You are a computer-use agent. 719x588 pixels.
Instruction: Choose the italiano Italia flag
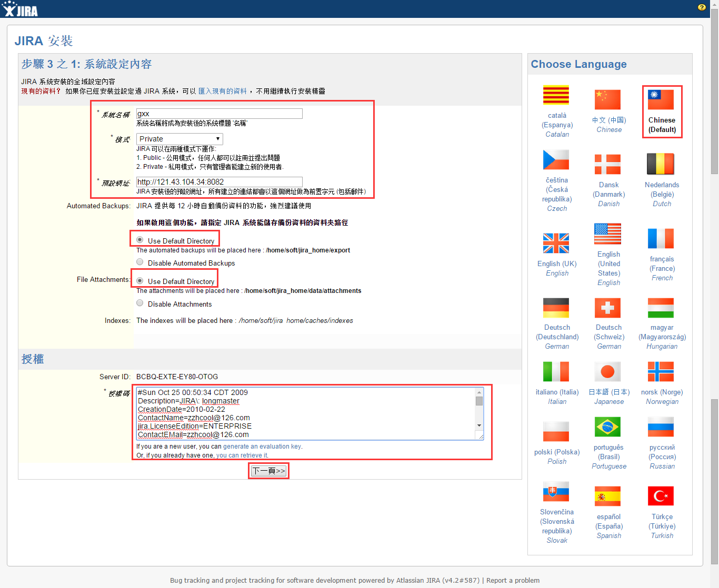click(556, 372)
